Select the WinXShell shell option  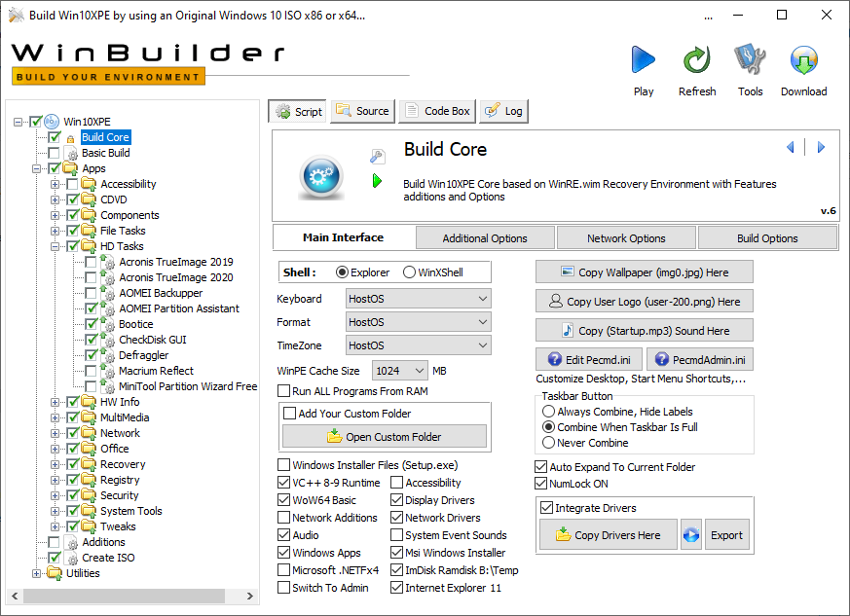point(409,272)
